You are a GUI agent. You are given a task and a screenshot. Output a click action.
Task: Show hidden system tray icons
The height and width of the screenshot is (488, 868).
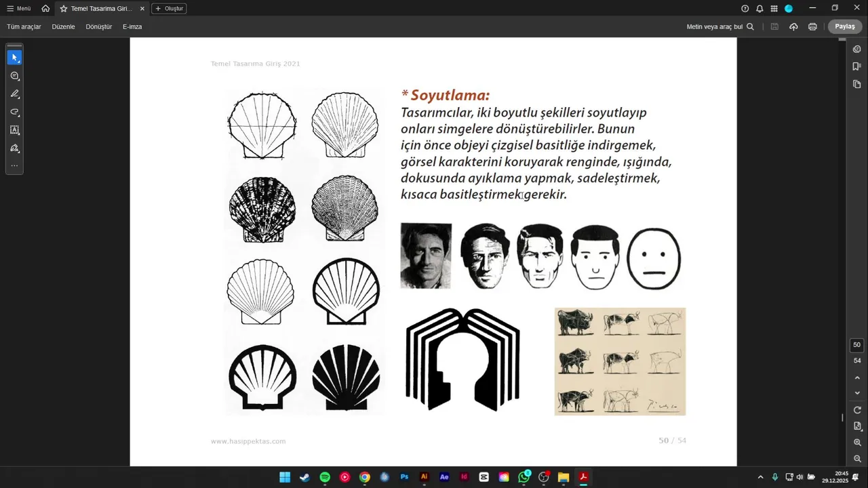760,477
